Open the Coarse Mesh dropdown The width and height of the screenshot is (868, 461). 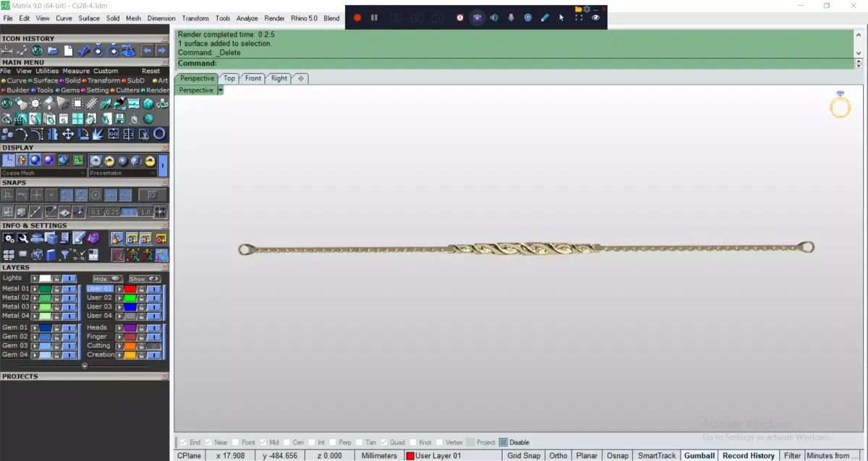44,173
